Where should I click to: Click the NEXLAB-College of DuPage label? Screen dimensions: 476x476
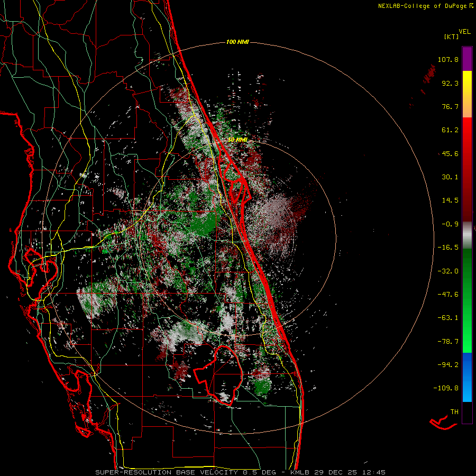[422, 6]
